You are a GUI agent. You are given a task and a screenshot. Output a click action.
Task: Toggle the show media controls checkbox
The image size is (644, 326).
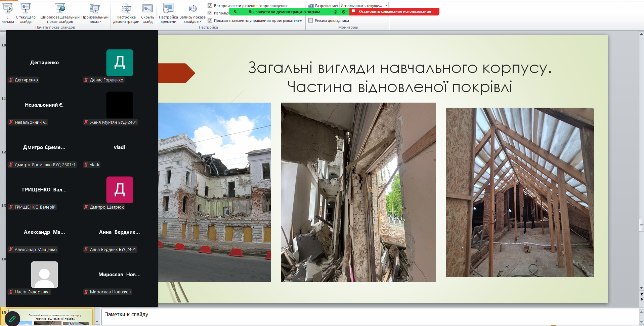click(x=210, y=20)
